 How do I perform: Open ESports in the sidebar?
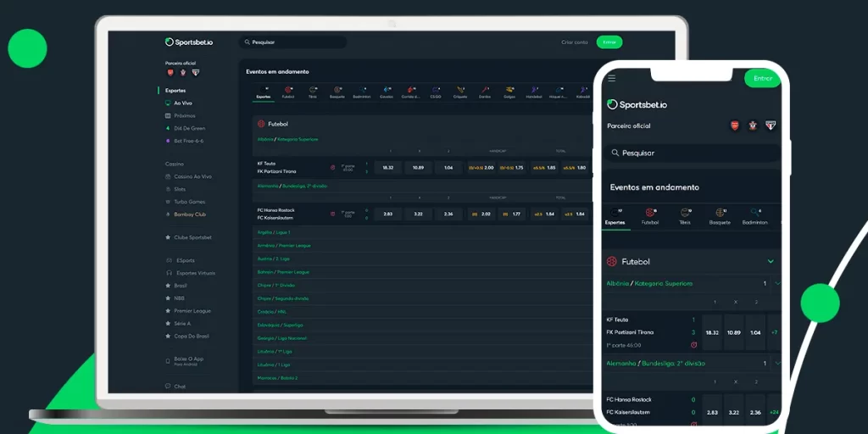(180, 260)
